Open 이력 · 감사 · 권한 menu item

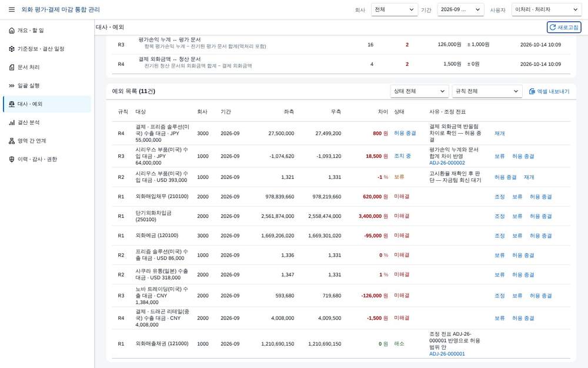[x=47, y=159]
